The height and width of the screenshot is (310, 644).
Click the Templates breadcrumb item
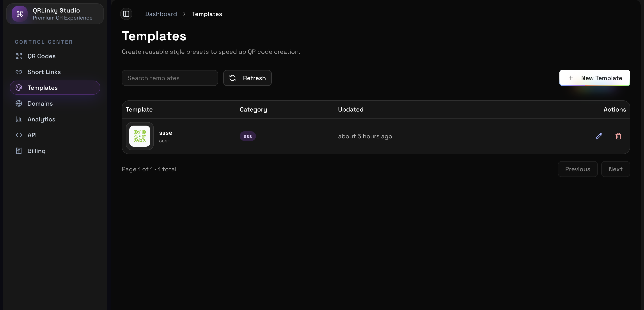point(207,14)
